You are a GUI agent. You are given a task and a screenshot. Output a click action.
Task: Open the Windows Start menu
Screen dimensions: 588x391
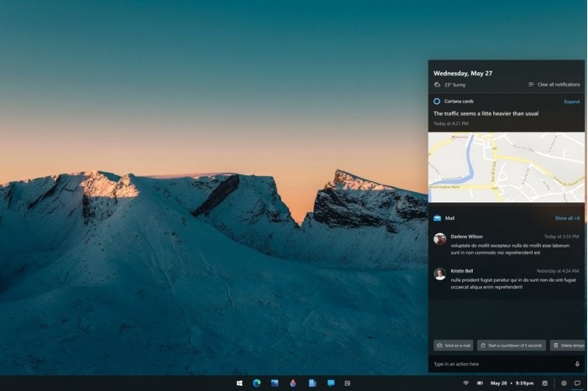[239, 383]
